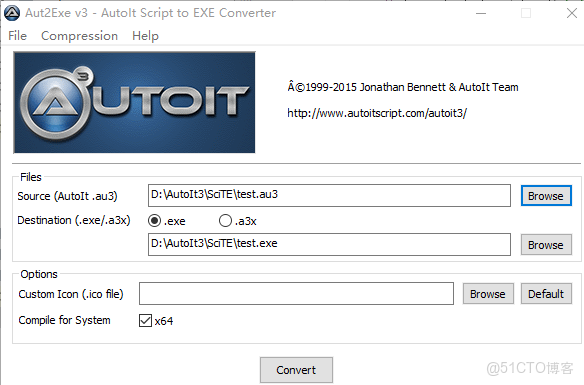
Task: Open the File menu
Action: pos(18,36)
